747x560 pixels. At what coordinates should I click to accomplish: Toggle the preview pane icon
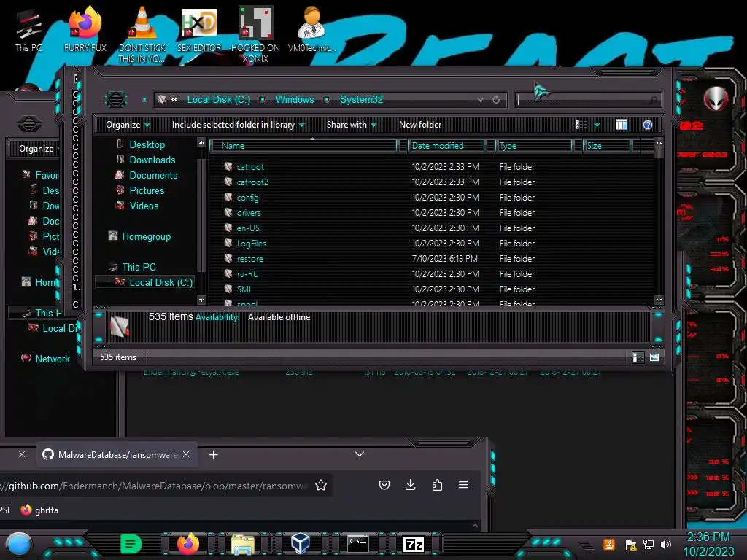(622, 125)
